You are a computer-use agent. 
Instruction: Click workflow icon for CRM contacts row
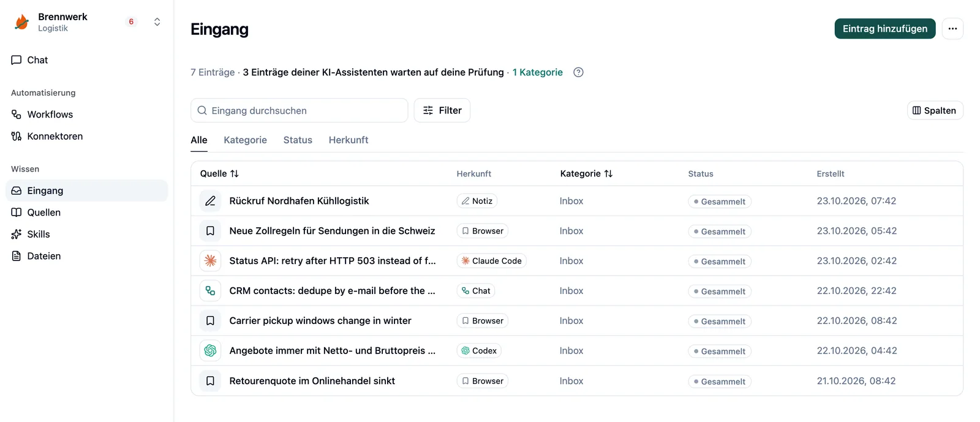[x=210, y=291]
